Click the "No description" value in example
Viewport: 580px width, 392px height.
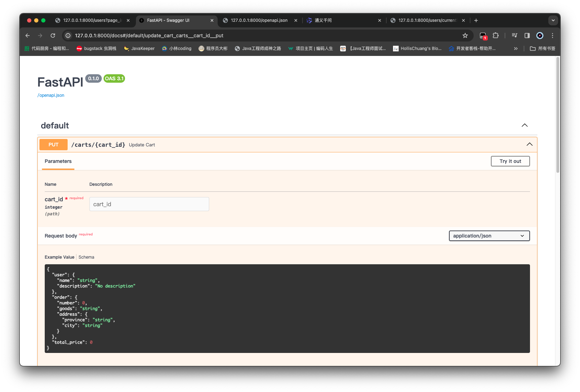tap(115, 286)
